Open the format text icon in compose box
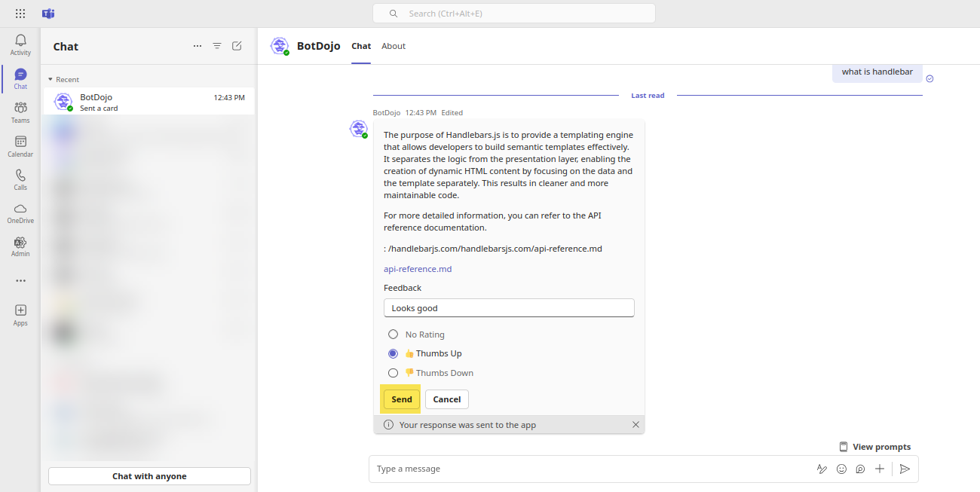Viewport: 980px width, 492px height. pos(822,469)
